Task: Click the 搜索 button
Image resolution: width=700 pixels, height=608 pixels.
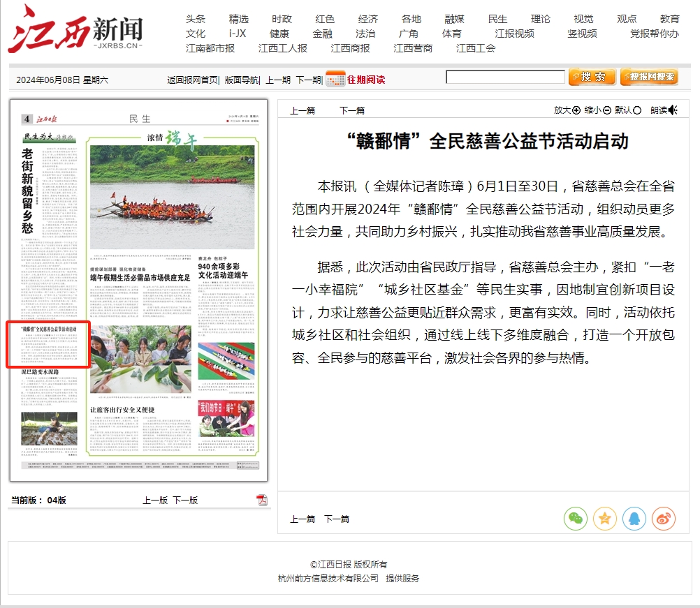Action: click(x=592, y=77)
